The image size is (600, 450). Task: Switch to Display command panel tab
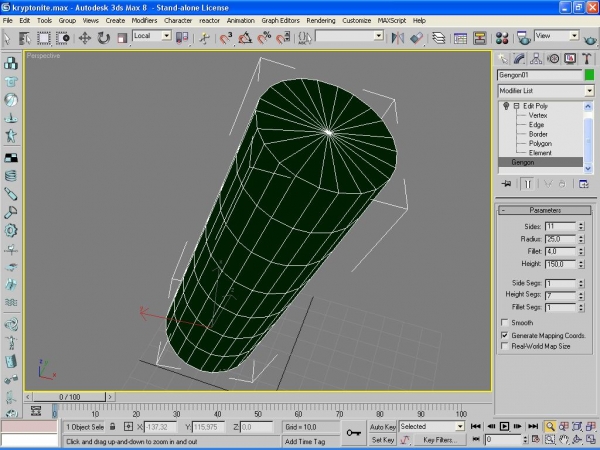570,59
